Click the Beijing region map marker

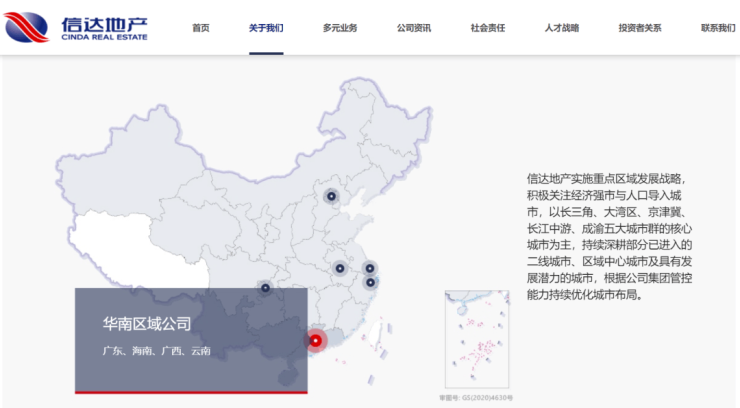(x=331, y=196)
